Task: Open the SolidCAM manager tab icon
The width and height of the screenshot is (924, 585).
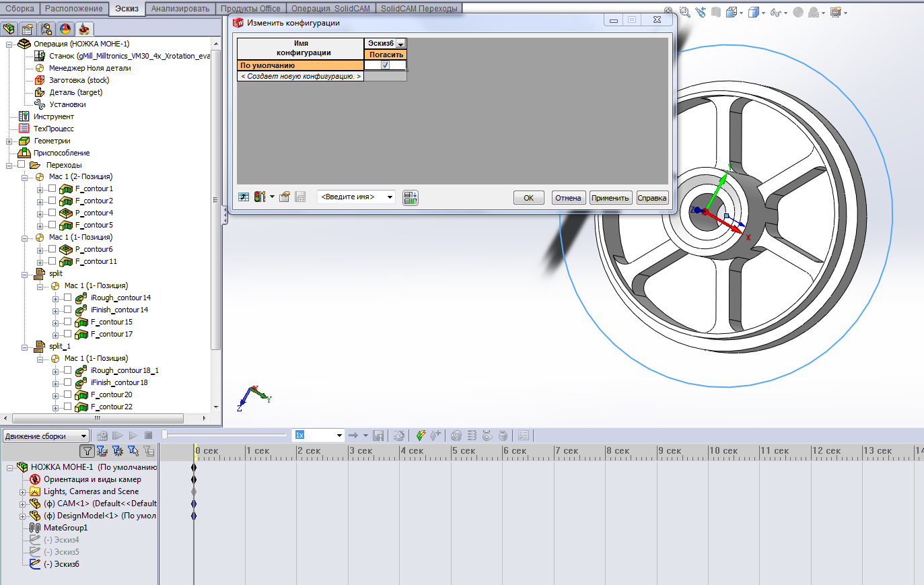Action: (84, 29)
